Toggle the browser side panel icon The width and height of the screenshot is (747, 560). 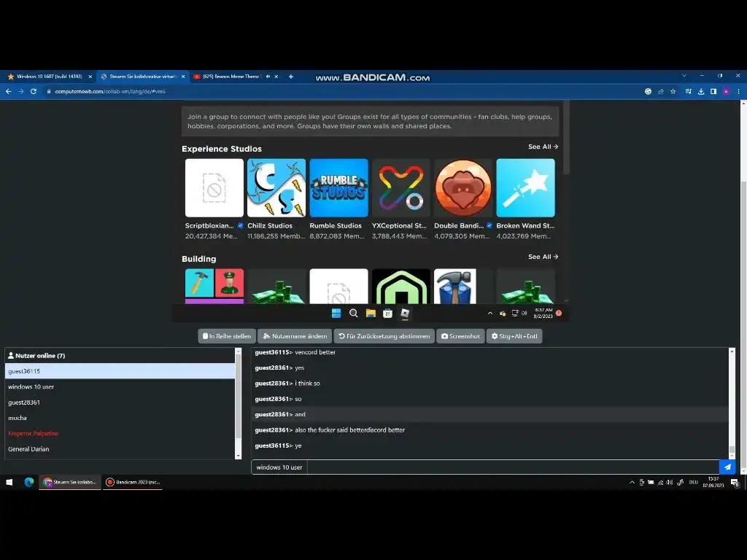713,91
